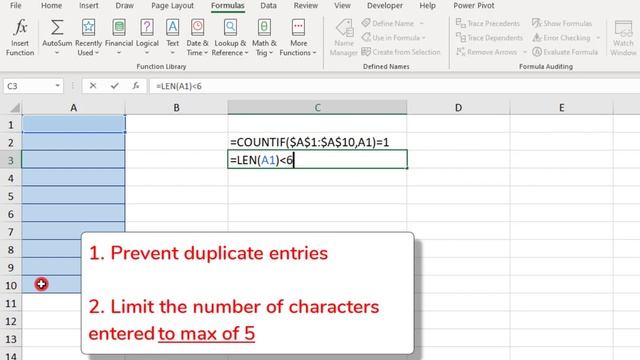Toggle Show Formulas
This screenshot has height=360, width=640.
[x=562, y=23]
